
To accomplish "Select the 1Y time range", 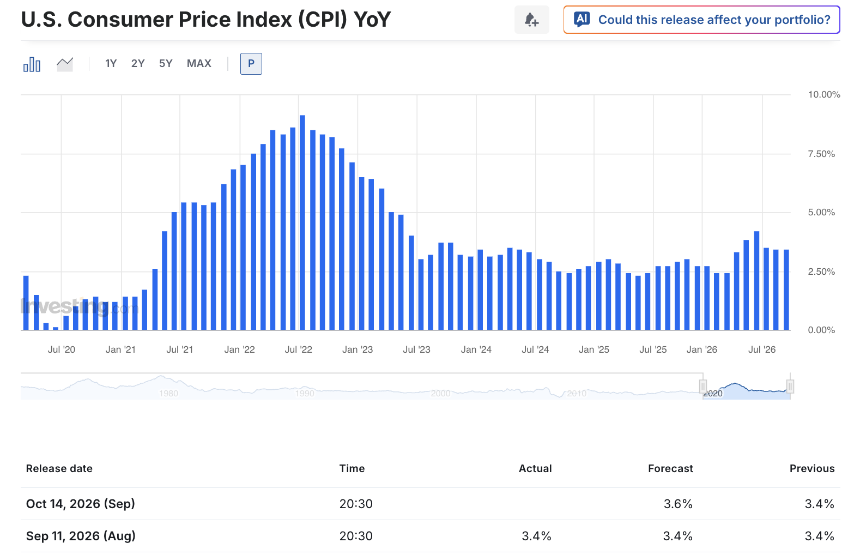I will [x=111, y=64].
